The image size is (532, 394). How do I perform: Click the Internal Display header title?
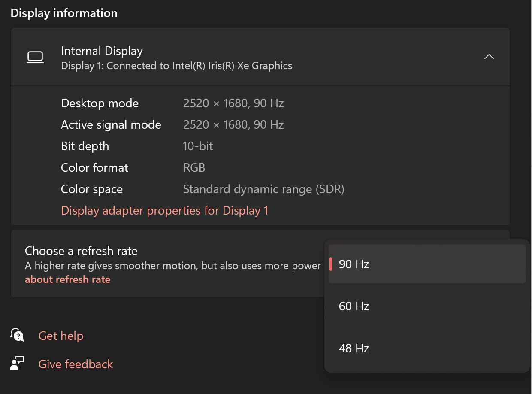click(102, 51)
